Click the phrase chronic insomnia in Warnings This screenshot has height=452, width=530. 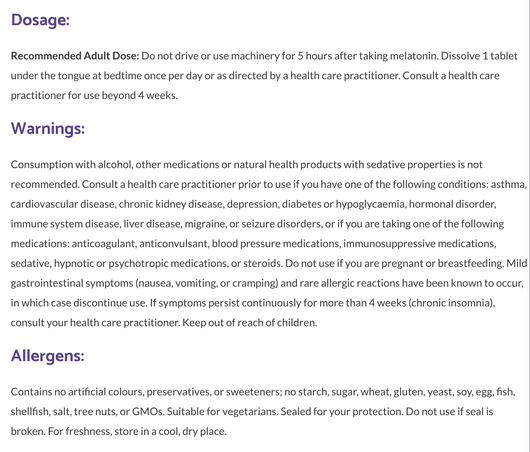click(x=452, y=303)
